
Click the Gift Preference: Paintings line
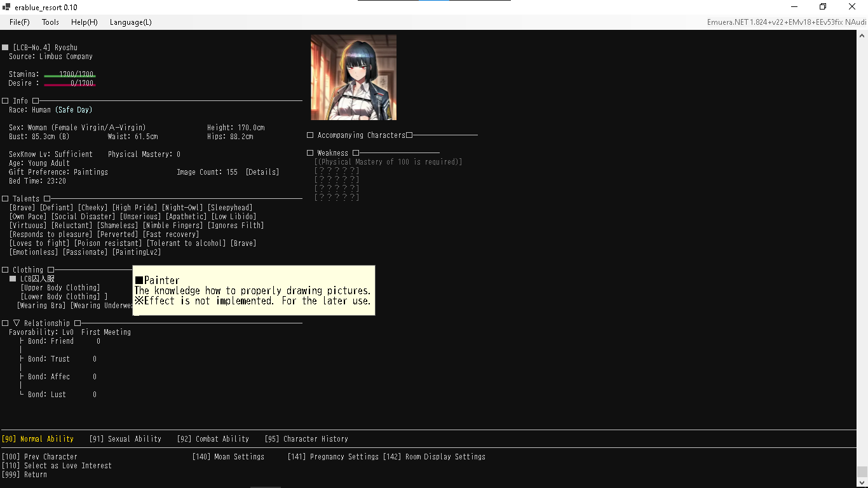pyautogui.click(x=58, y=172)
